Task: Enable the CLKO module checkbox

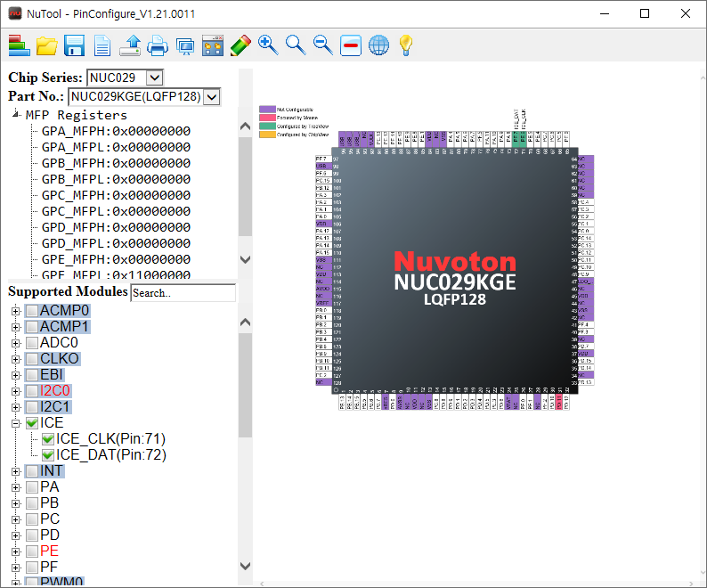Action: coord(32,359)
